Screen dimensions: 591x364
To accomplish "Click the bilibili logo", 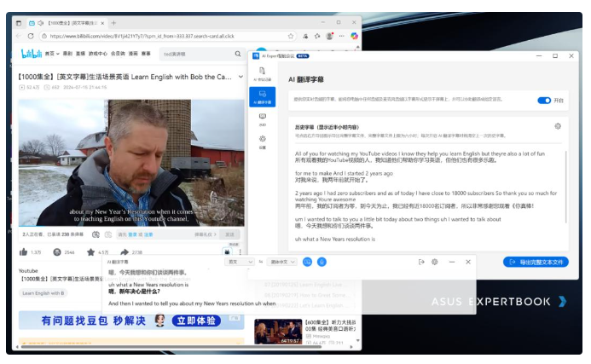I will [x=32, y=54].
